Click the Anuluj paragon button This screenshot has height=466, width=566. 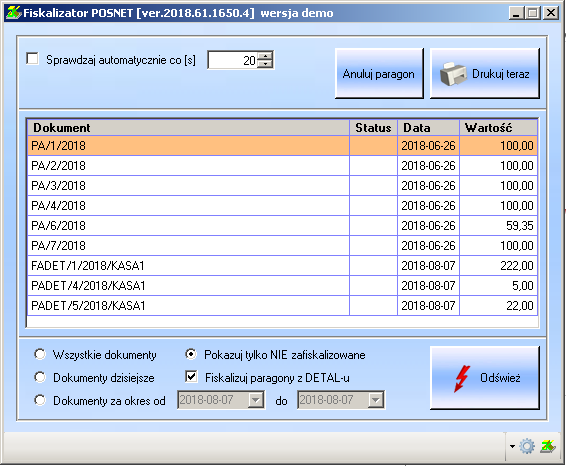379,74
